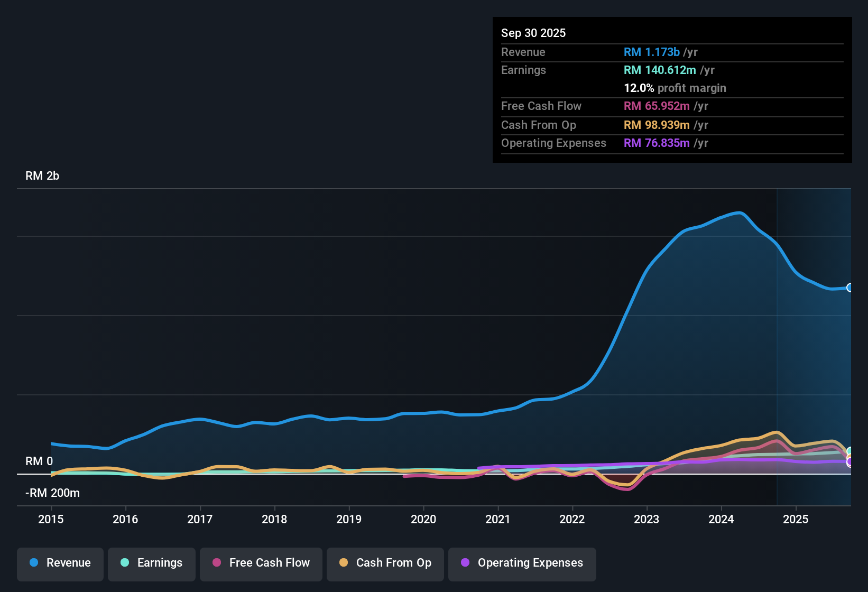The image size is (868, 592).
Task: Click the orange Cash From Op legend dot
Action: coord(344,563)
